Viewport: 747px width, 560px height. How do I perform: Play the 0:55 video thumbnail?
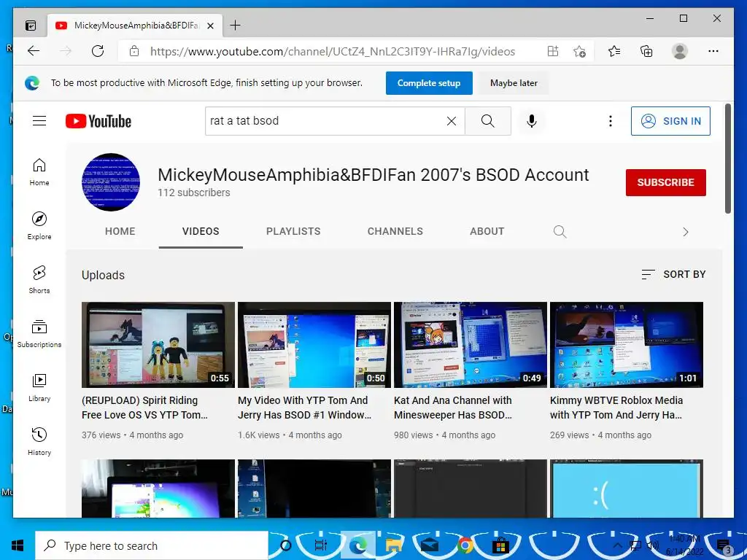pos(158,345)
